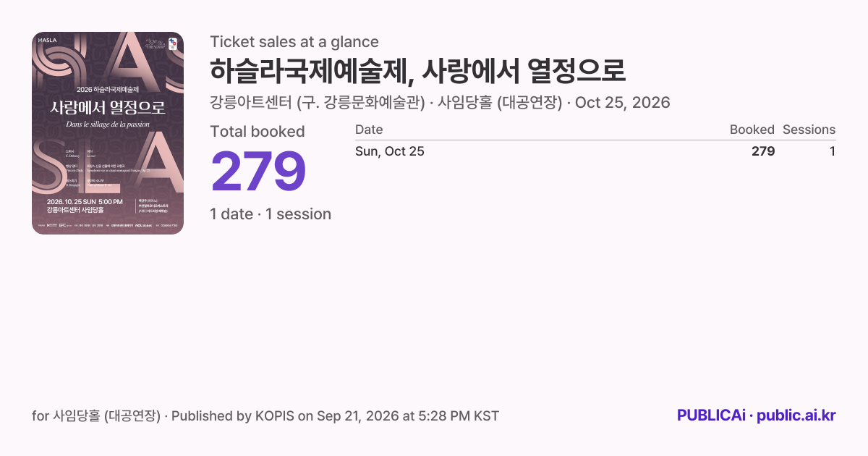The height and width of the screenshot is (456, 868).
Task: Click the booked count 279 in the table row
Action: [763, 151]
